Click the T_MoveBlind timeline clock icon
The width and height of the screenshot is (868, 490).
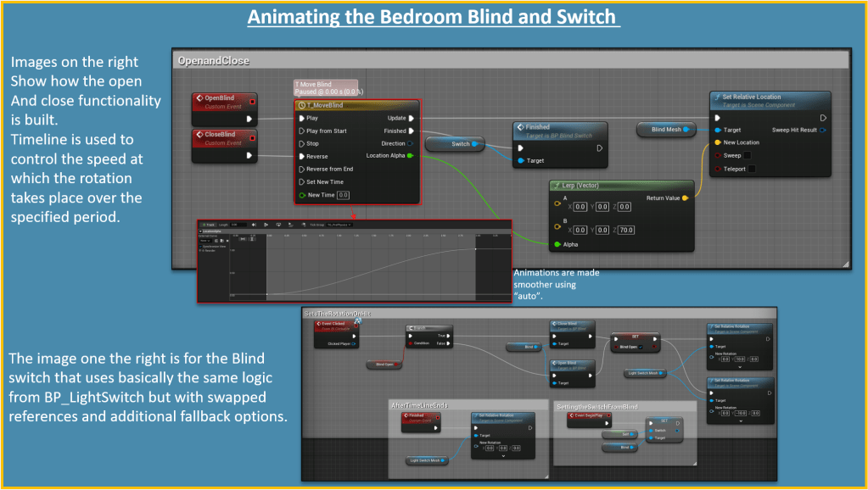(301, 105)
